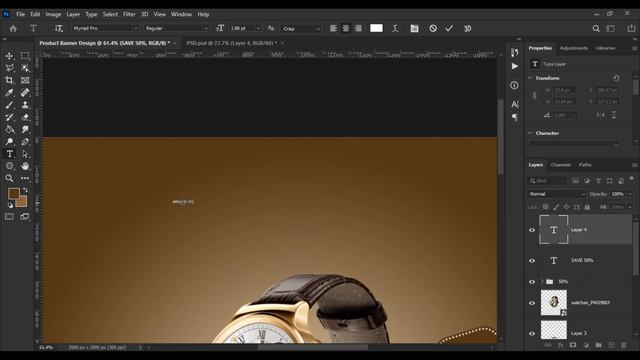Reset default foreground and background colors
The width and height of the screenshot is (640, 360).
coord(10,205)
